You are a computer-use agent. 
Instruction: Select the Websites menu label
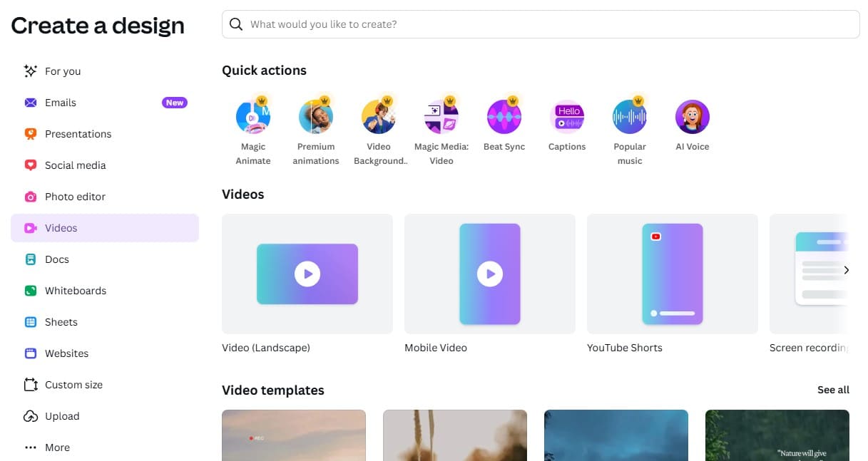tap(67, 353)
